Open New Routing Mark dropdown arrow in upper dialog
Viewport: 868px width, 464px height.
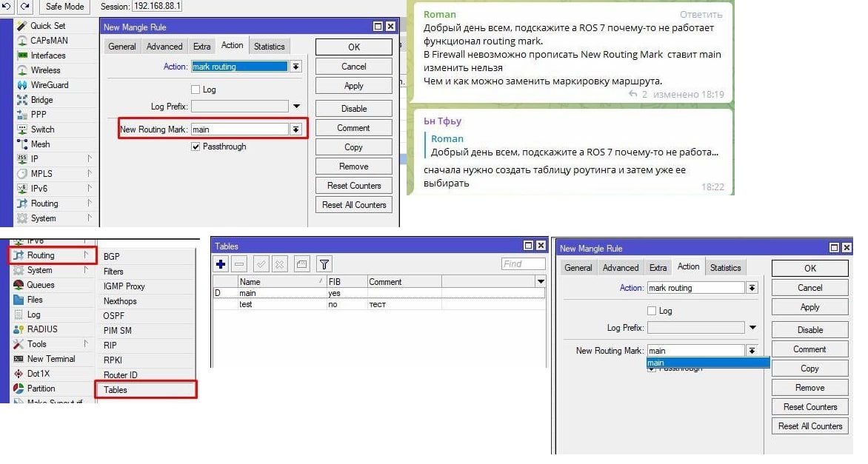pos(296,130)
